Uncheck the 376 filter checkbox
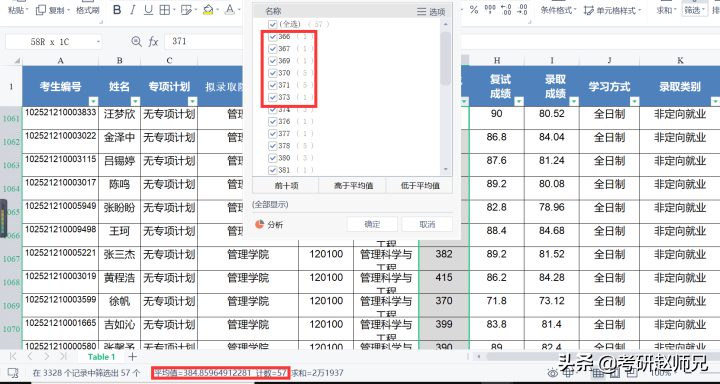This screenshot has height=384, width=720. (x=273, y=121)
